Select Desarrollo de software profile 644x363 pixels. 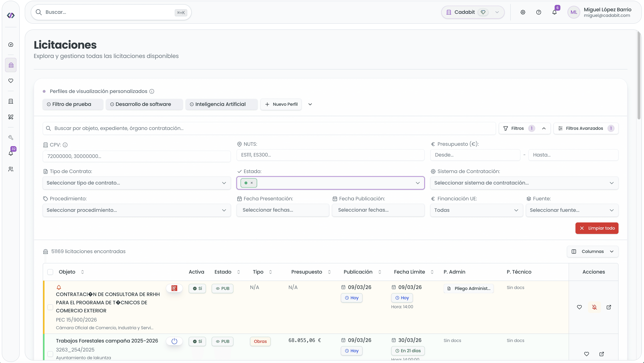[144, 104]
